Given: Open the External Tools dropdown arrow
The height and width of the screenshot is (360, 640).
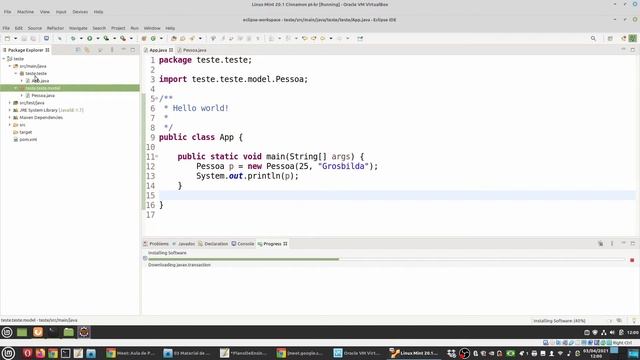Looking at the screenshot, I should click(x=131, y=38).
